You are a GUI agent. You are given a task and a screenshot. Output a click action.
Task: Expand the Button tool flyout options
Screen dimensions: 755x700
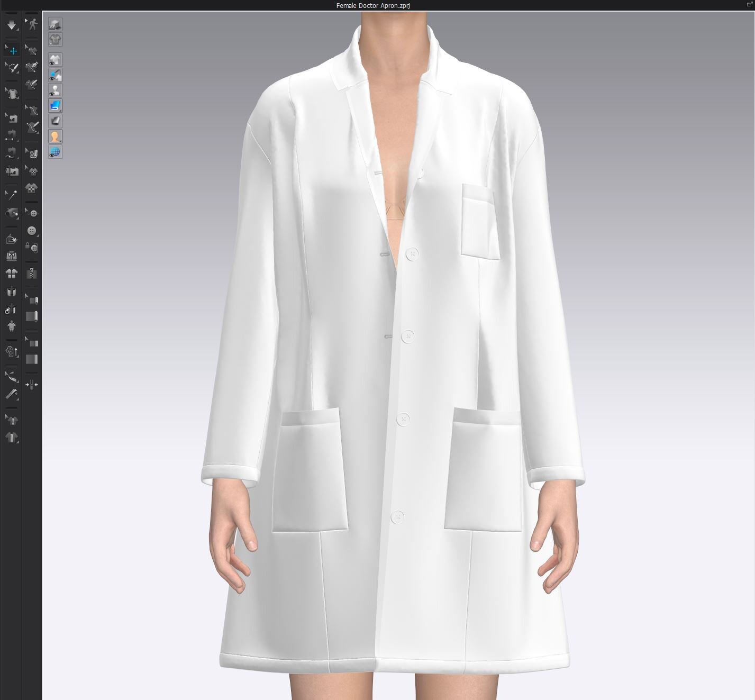38,235
